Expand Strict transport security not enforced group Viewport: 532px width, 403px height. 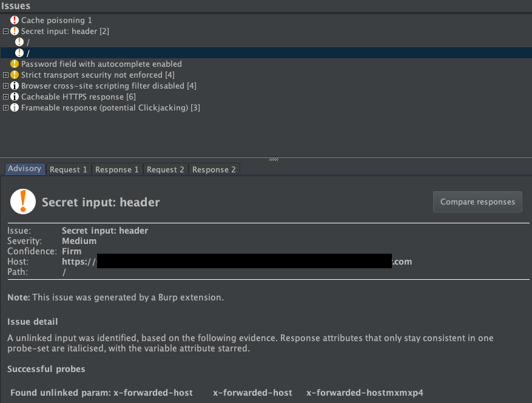coord(5,75)
